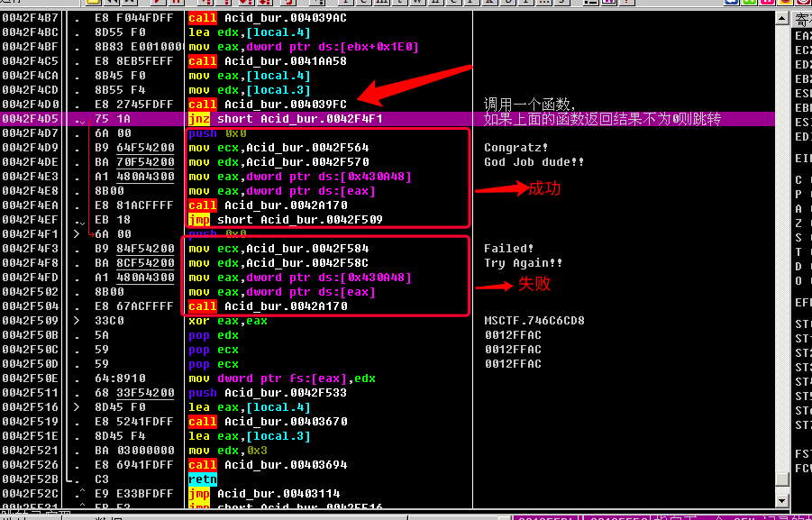
Task: Select instruction call Acid_bur.004039AC
Action: click(268, 18)
